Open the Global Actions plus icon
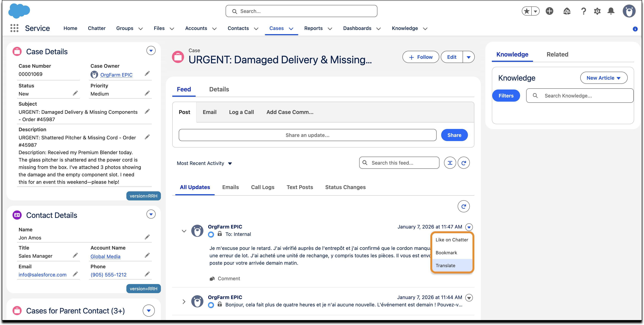This screenshot has height=325, width=644. [550, 11]
